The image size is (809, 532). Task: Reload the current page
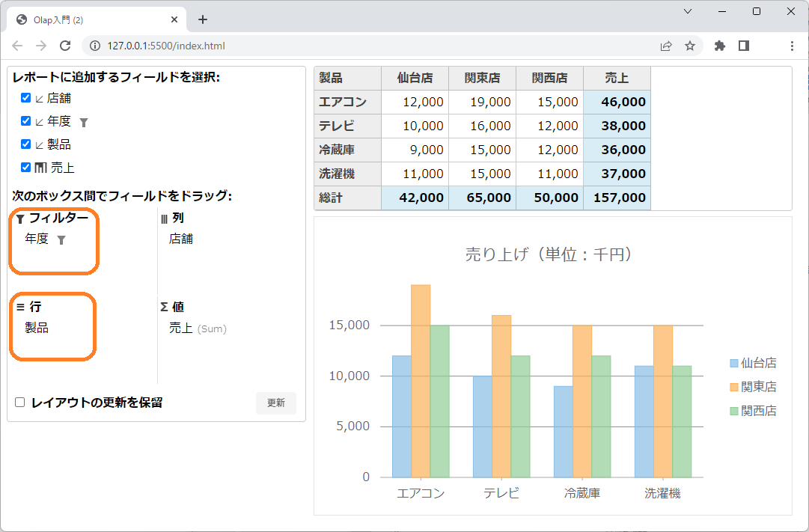coord(65,46)
